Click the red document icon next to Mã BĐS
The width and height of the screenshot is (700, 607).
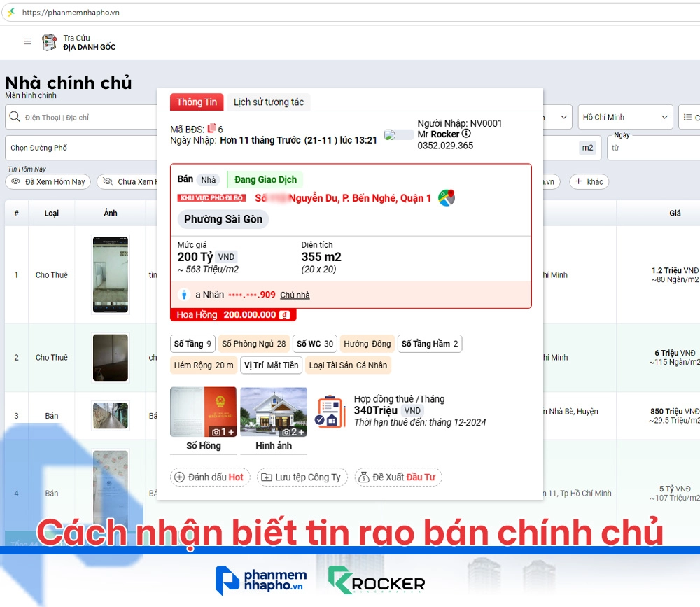pyautogui.click(x=212, y=129)
